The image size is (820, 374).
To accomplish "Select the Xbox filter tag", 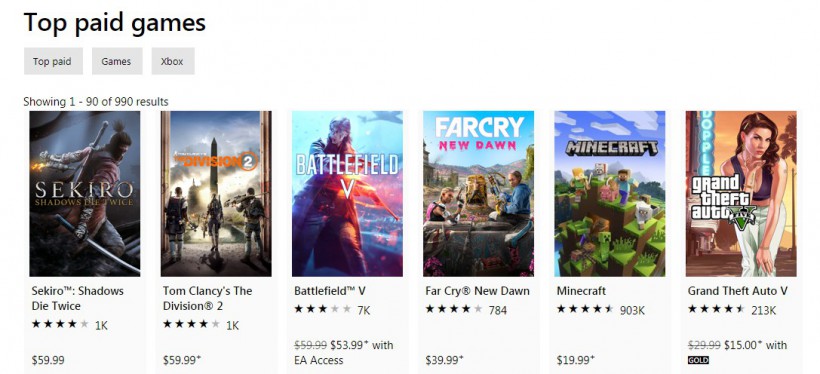I will [173, 61].
